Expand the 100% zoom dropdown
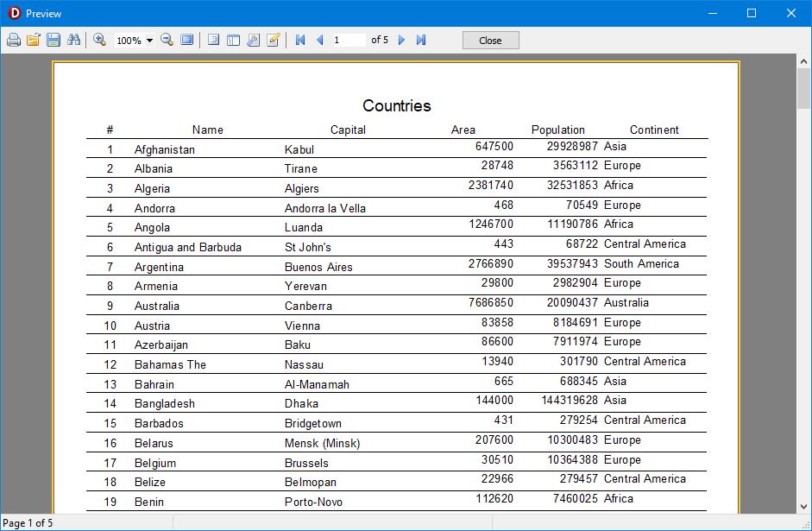Viewport: 812px width, 531px height. point(150,41)
